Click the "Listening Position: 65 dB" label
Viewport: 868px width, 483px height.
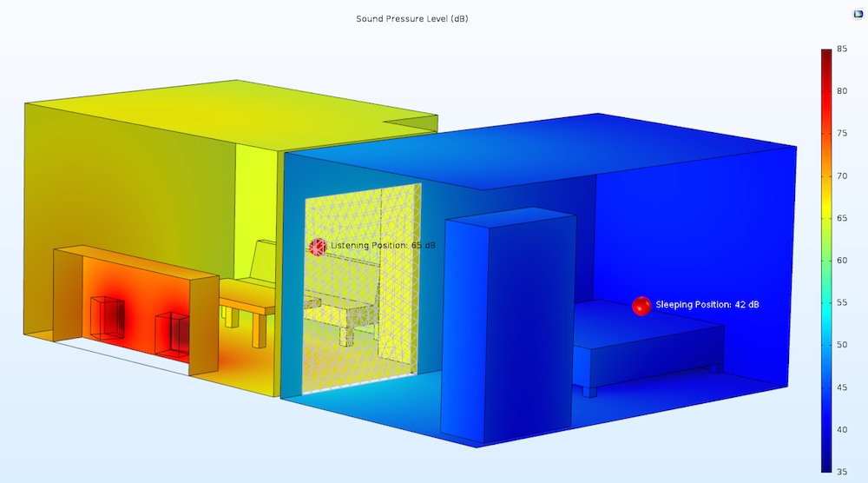coord(383,245)
